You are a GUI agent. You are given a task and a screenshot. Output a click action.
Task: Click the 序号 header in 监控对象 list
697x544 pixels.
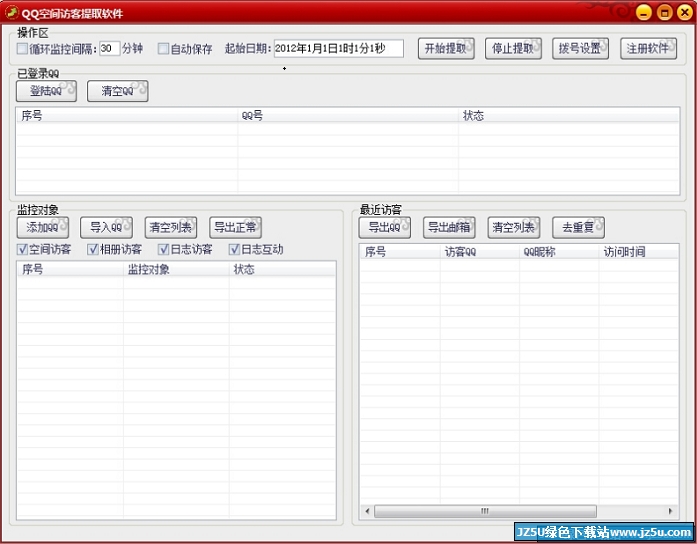[70, 269]
